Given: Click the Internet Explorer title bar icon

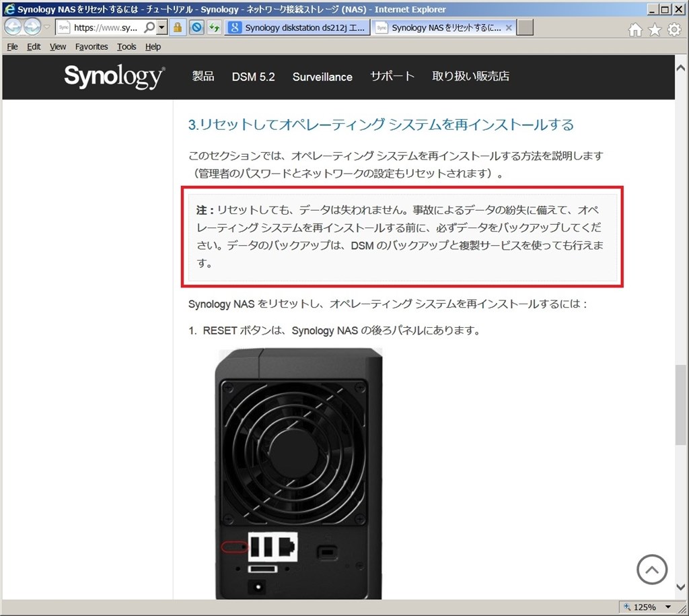Looking at the screenshot, I should click(x=9, y=9).
